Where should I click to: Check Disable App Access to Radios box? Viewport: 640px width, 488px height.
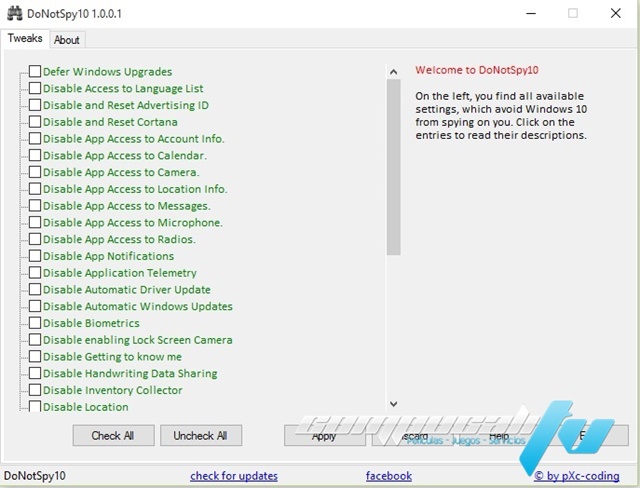tap(35, 239)
